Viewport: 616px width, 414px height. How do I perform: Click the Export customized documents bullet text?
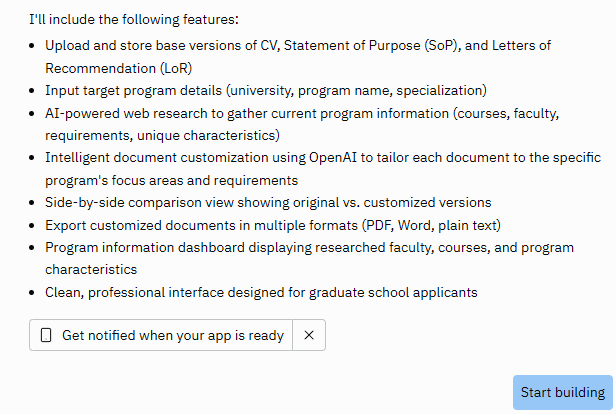click(273, 225)
